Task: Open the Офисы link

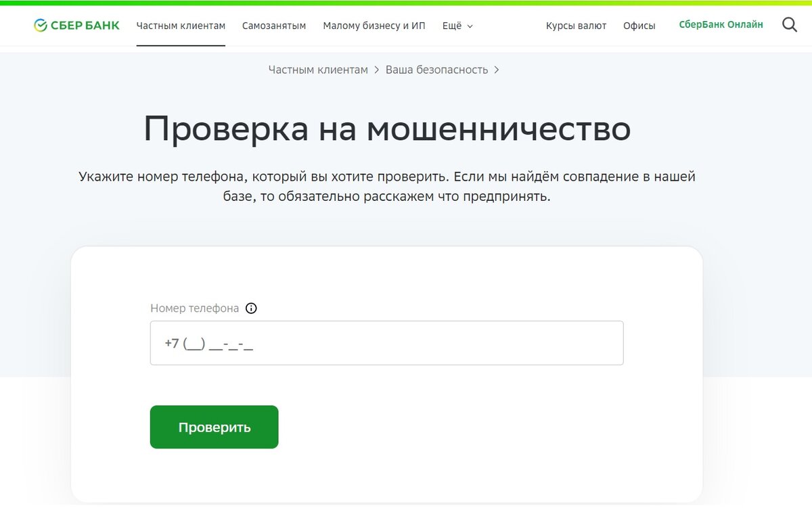Action: click(x=639, y=26)
